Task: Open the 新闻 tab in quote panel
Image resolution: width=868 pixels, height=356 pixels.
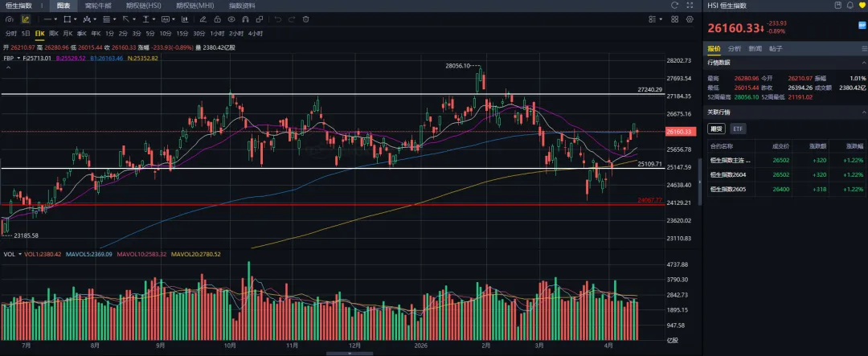Action: 755,48
